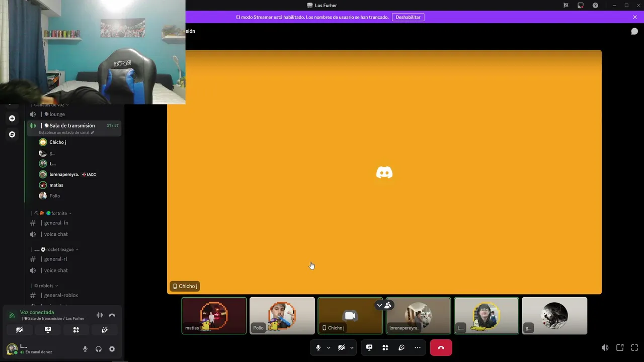Dismiss the Streamer mode banner

click(635, 17)
